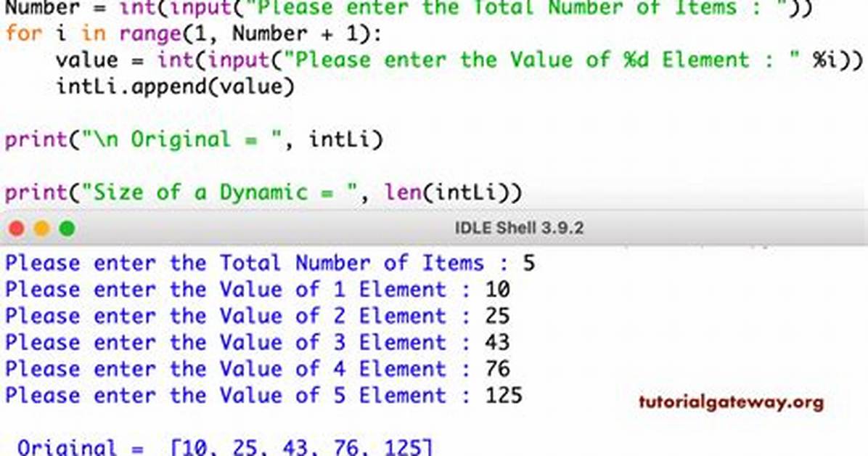The width and height of the screenshot is (868, 456).
Task: Click the 'value = int(input(' code line
Action: point(459,60)
